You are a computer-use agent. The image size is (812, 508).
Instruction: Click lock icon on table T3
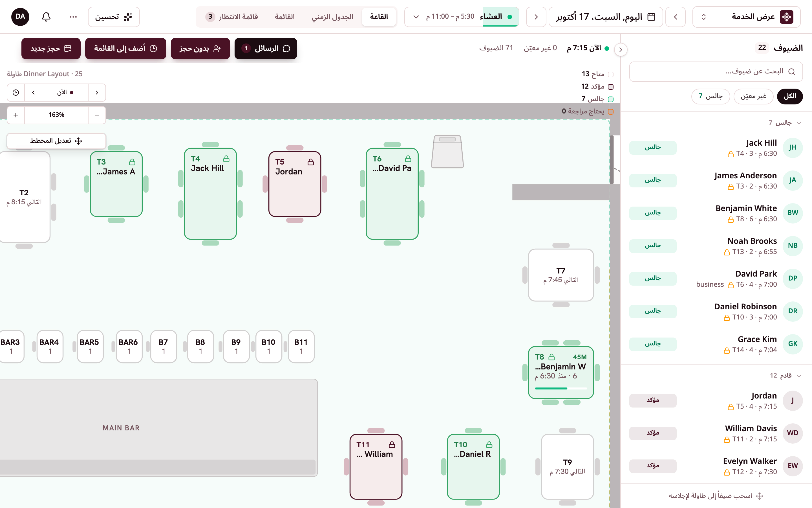132,162
